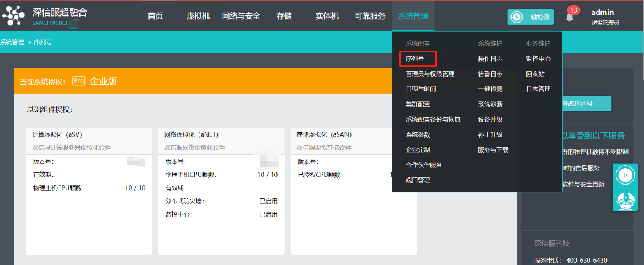Viewport: 644px width, 265px height.
Task: Click the floating circle widget showing 0
Action: click(x=625, y=176)
